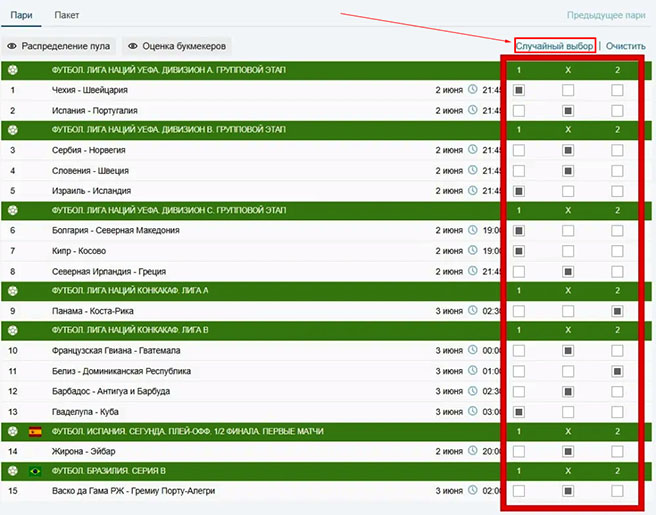This screenshot has width=656, height=515.
Task: Show Оценка букмекеров view
Action: pyautogui.click(x=177, y=46)
